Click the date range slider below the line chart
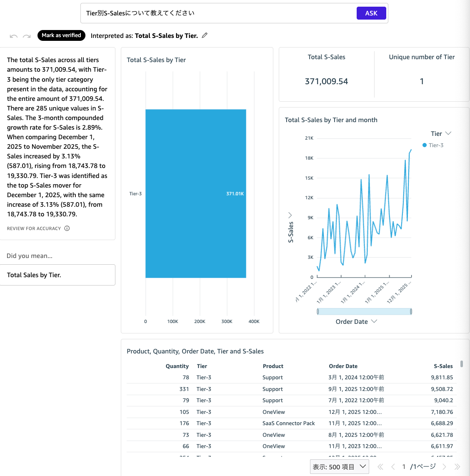This screenshot has width=470, height=476. pyautogui.click(x=364, y=311)
